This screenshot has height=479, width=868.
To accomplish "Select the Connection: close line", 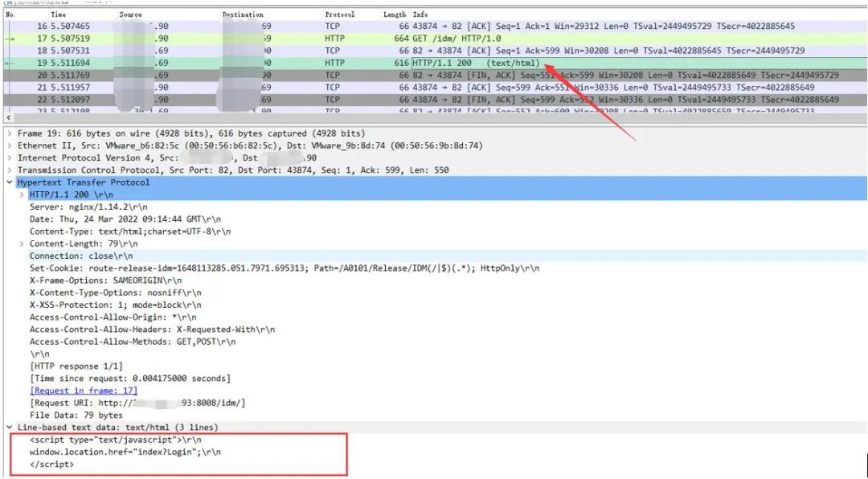I will click(81, 256).
